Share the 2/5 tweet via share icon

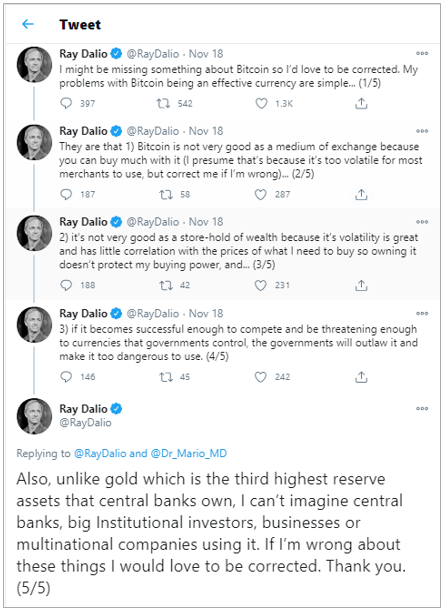click(361, 194)
